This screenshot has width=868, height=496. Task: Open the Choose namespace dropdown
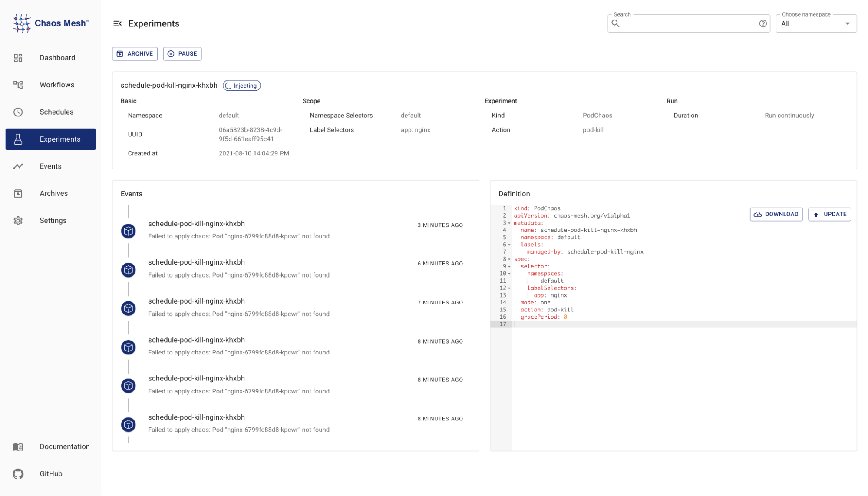(x=848, y=24)
